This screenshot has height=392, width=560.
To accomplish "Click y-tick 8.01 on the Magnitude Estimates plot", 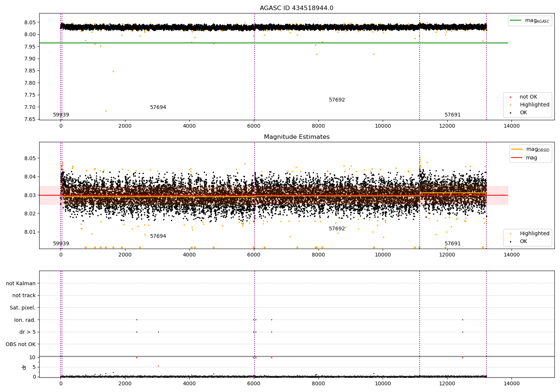I will (x=29, y=232).
